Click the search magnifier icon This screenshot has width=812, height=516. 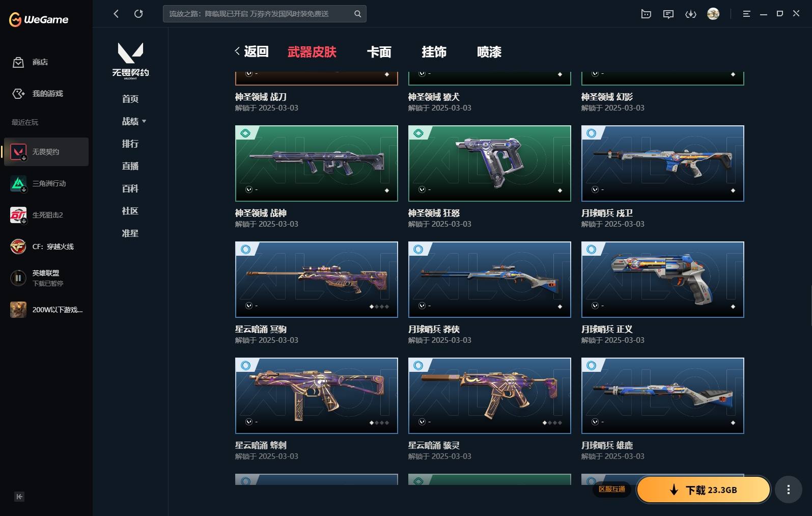click(358, 14)
